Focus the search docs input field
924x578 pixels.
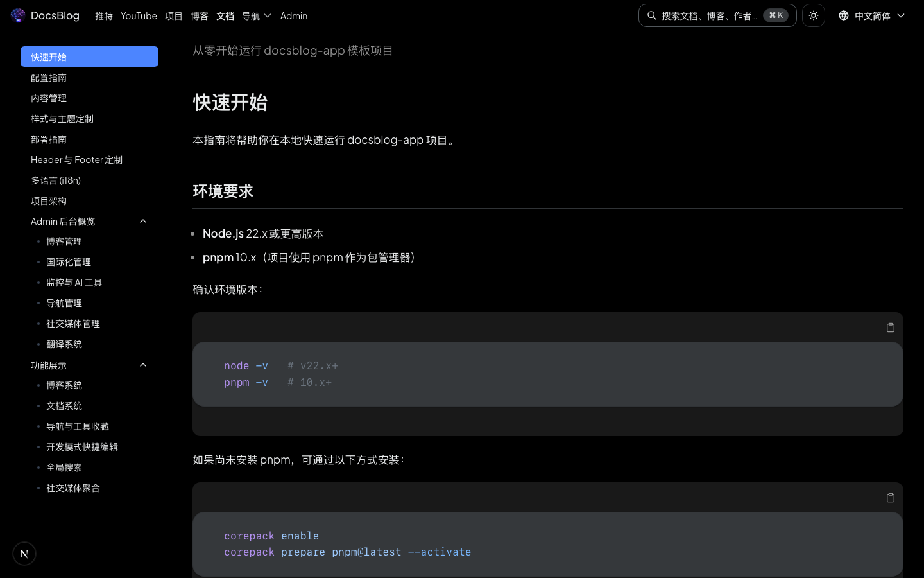(709, 16)
